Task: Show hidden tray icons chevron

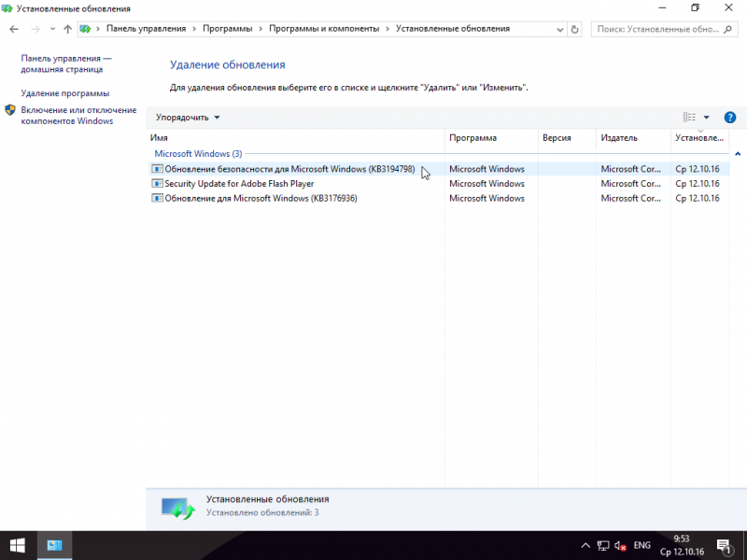Action: click(x=585, y=546)
